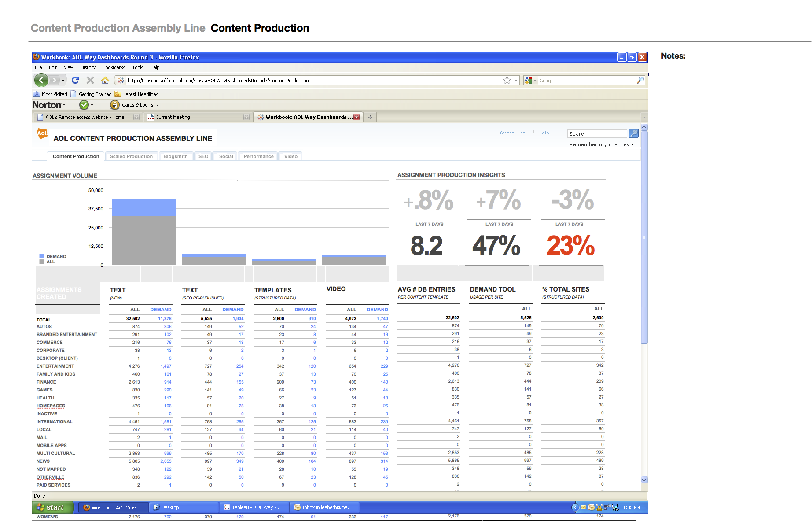The width and height of the screenshot is (812, 524).
Task: Click the dashboard Search input field
Action: (x=597, y=133)
